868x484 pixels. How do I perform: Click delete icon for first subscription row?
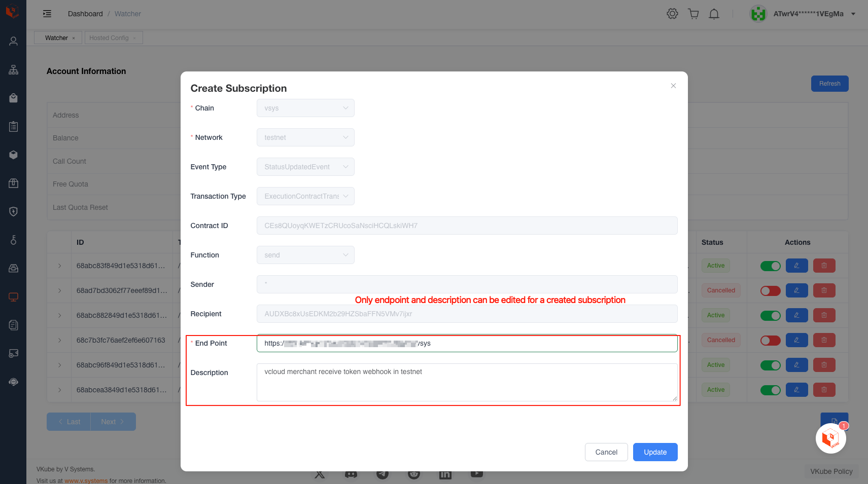(x=824, y=266)
